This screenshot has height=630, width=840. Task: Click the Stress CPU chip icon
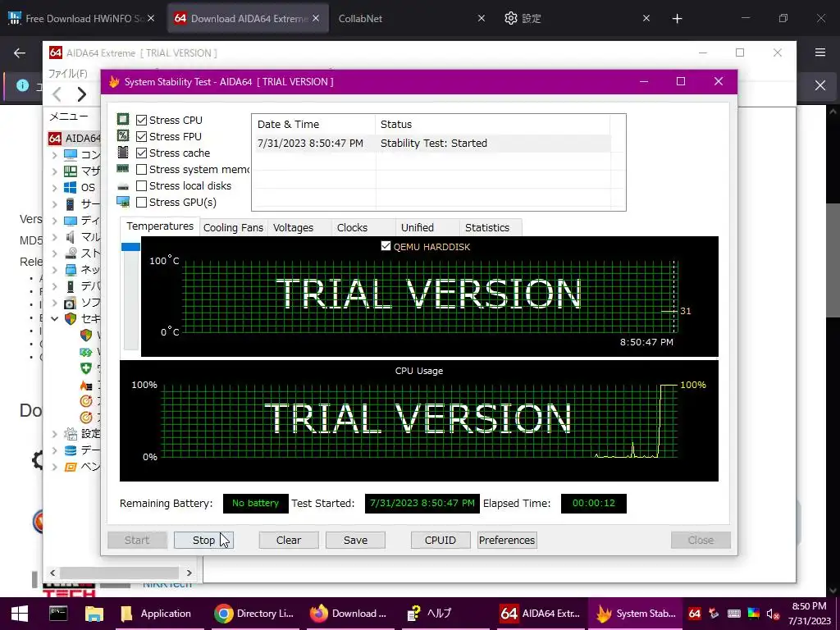click(x=123, y=120)
